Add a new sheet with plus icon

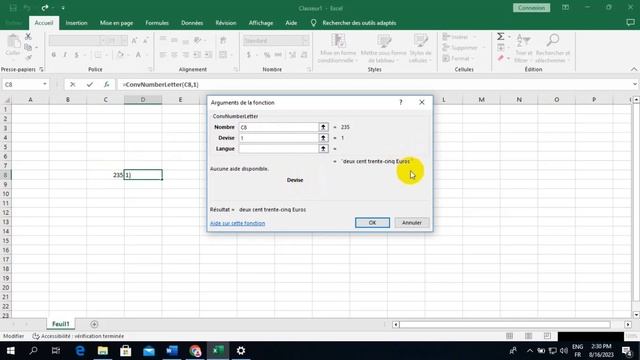point(94,324)
